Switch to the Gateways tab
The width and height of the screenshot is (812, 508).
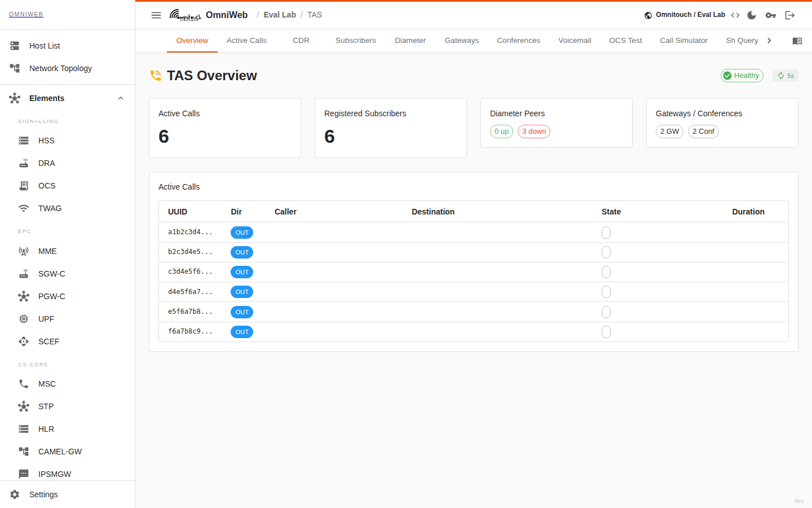(462, 41)
